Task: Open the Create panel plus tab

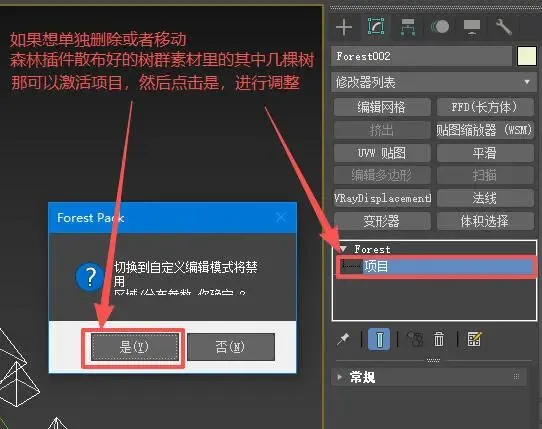Action: [x=344, y=27]
